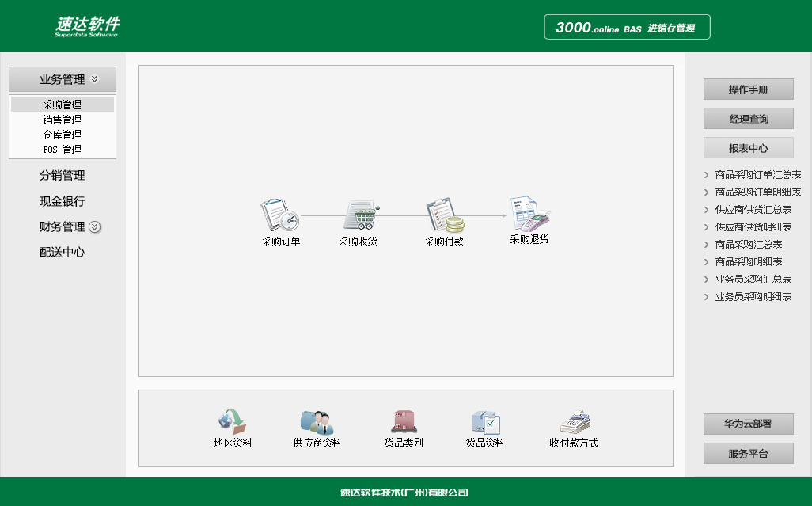Screen dimensions: 812x506
Task: Select 仓库管理 from the left menu
Action: (x=61, y=135)
